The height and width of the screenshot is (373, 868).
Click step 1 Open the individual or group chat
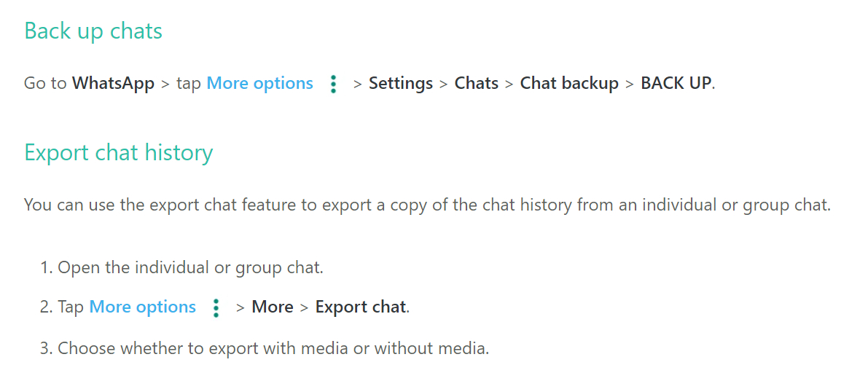(181, 268)
